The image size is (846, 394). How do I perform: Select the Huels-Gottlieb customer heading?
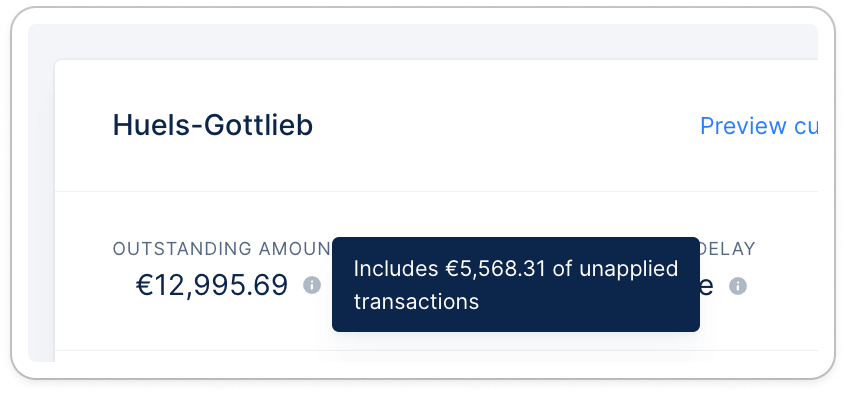213,125
